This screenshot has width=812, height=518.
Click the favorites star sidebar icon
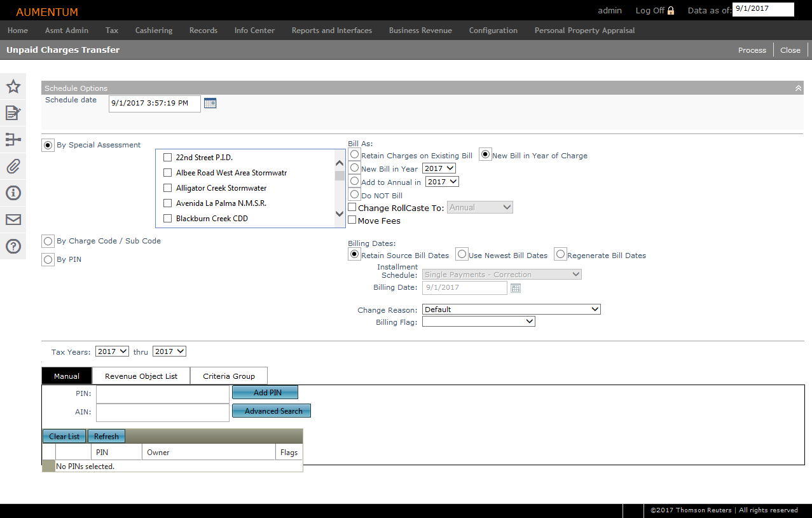[x=13, y=87]
